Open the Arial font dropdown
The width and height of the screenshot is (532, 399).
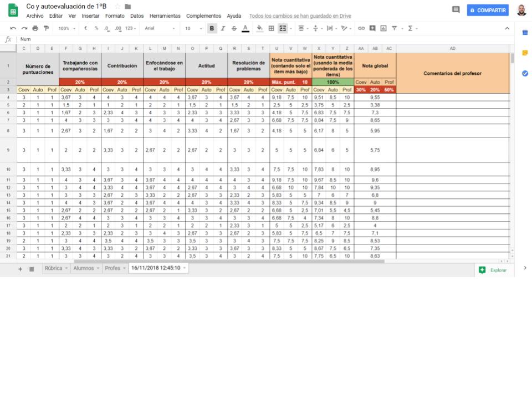coord(159,28)
